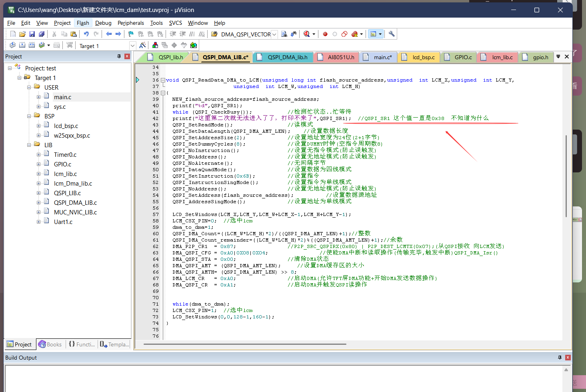Select w25qxx_bsp.c in the project tree

click(72, 135)
